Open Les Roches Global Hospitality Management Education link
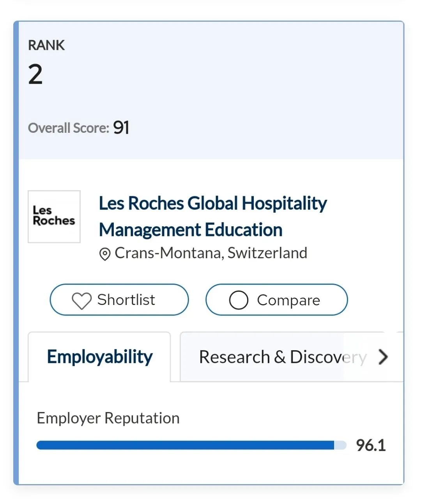421x504 pixels. pos(212,217)
